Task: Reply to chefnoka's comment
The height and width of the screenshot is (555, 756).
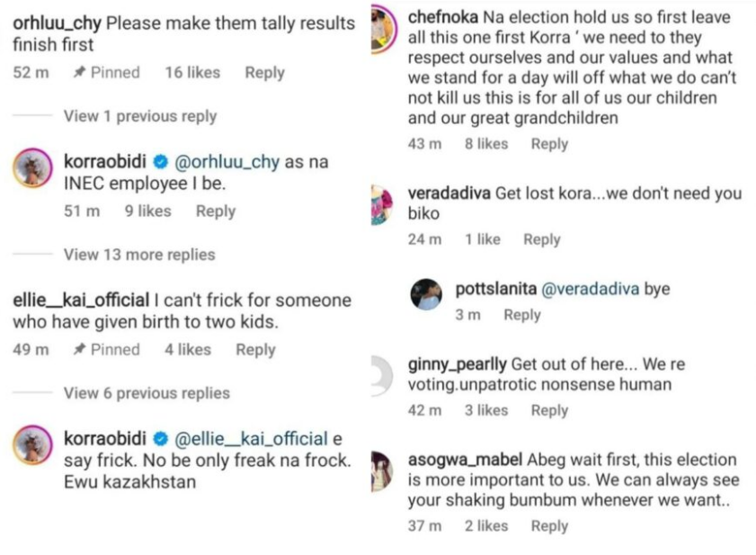Action: (549, 144)
